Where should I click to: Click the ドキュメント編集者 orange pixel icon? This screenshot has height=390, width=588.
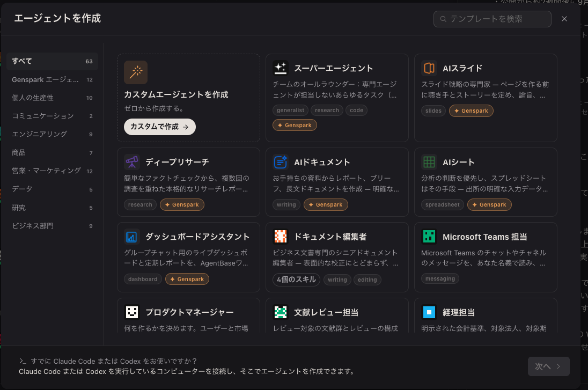280,237
